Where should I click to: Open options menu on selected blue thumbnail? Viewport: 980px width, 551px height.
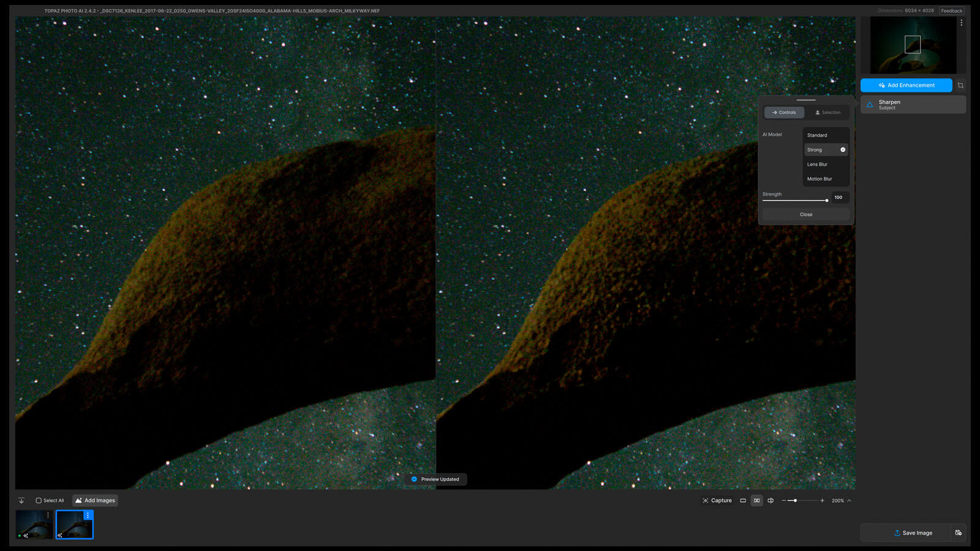pyautogui.click(x=88, y=515)
